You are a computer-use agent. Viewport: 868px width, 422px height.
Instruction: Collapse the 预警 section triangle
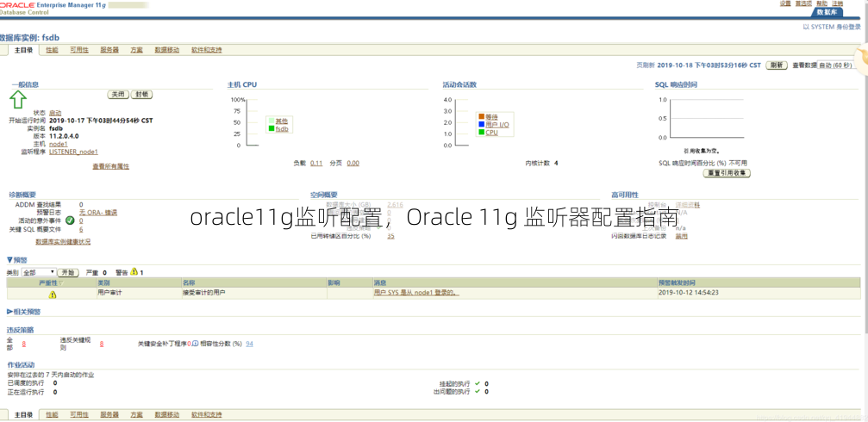pos(9,259)
